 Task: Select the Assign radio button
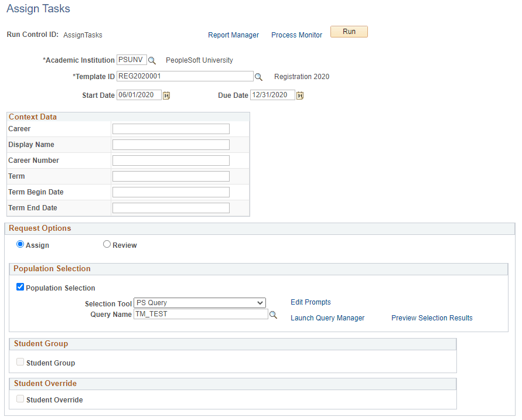point(20,244)
